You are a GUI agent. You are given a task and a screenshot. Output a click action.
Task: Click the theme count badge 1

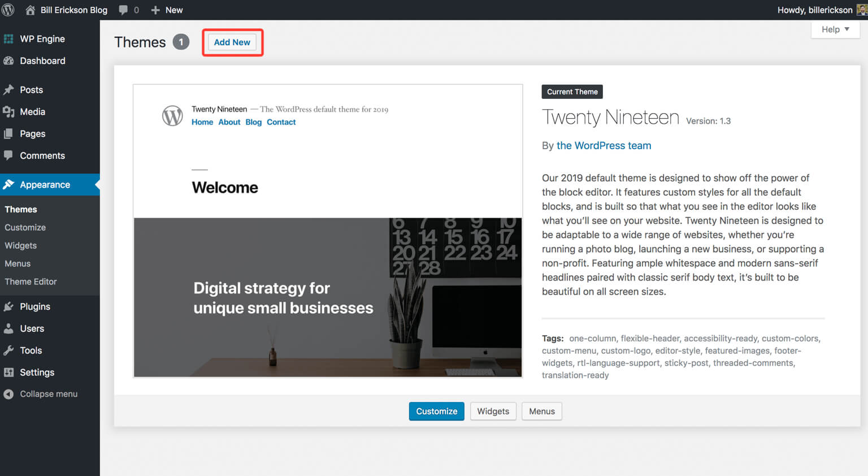click(181, 42)
